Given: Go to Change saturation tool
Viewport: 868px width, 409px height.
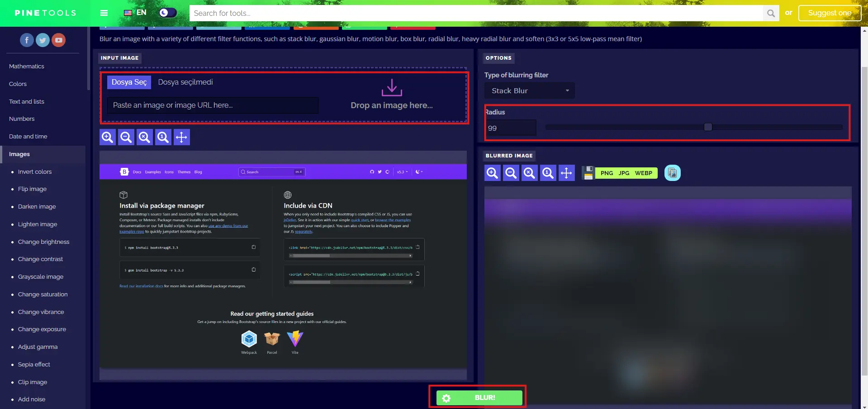Looking at the screenshot, I should tap(43, 294).
